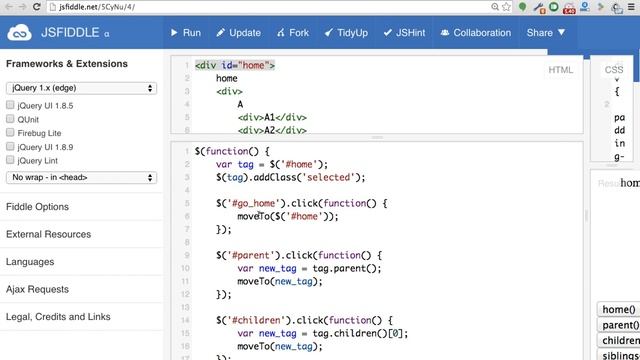Open the jQuery 1.x (edge) framework dropdown
640x360 pixels.
click(81, 88)
